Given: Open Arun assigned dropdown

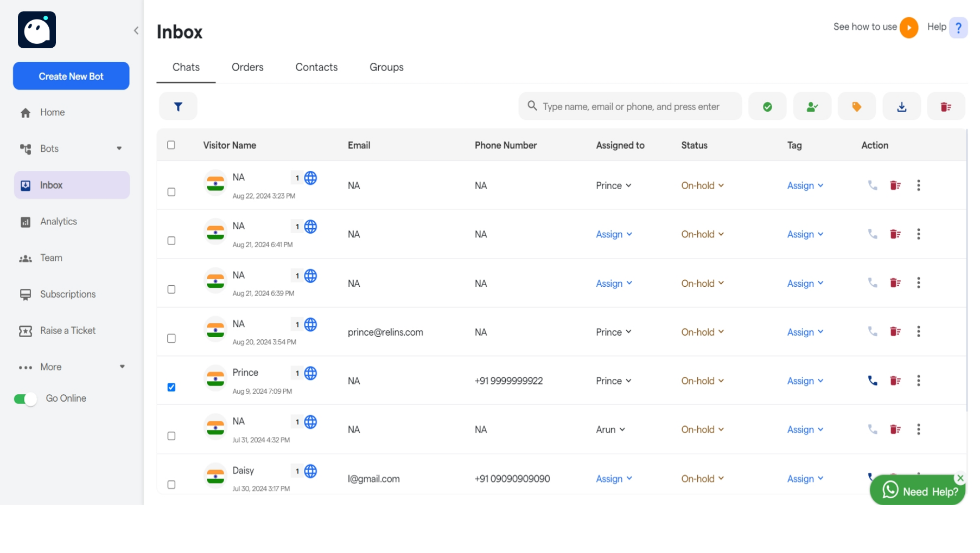Looking at the screenshot, I should point(610,429).
